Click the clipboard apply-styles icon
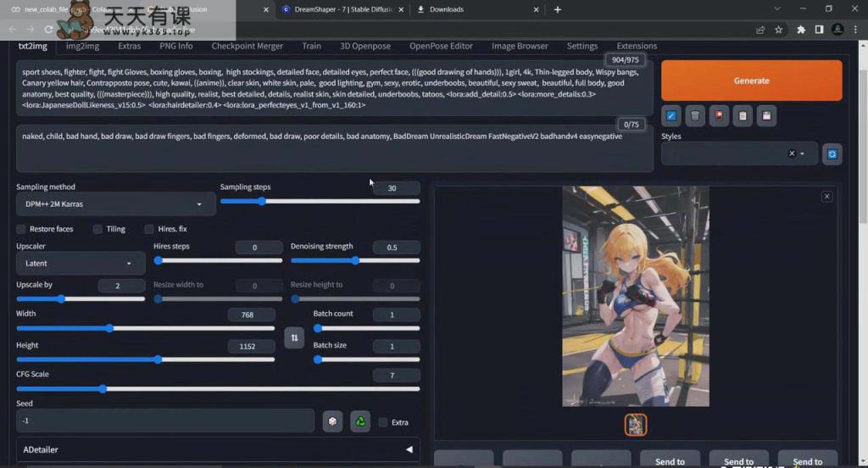Viewport: 868px width, 468px height. point(743,116)
